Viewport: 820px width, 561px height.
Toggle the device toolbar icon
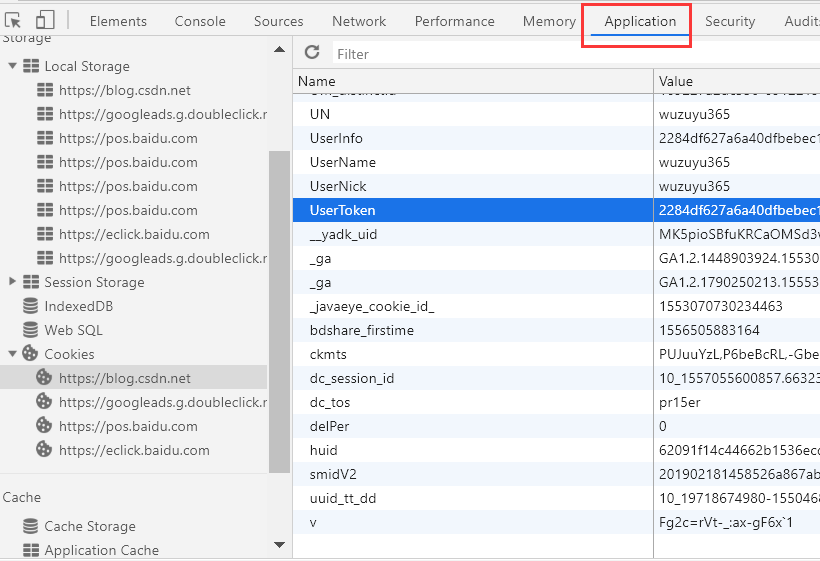click(x=45, y=20)
